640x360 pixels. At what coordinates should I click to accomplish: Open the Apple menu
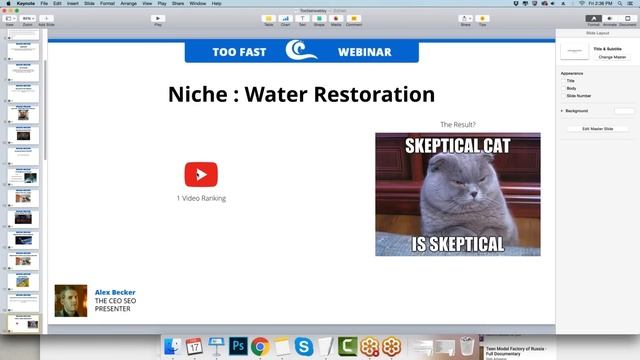(8, 3)
